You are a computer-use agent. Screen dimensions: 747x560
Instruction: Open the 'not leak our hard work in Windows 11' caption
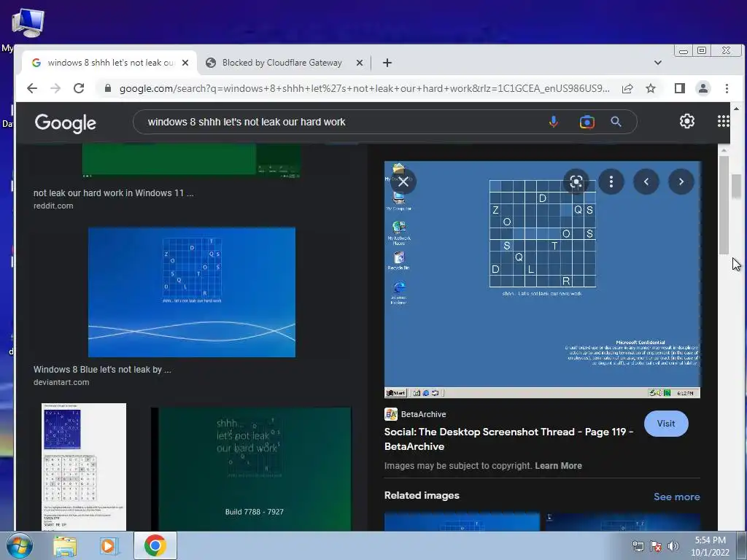pyautogui.click(x=113, y=192)
